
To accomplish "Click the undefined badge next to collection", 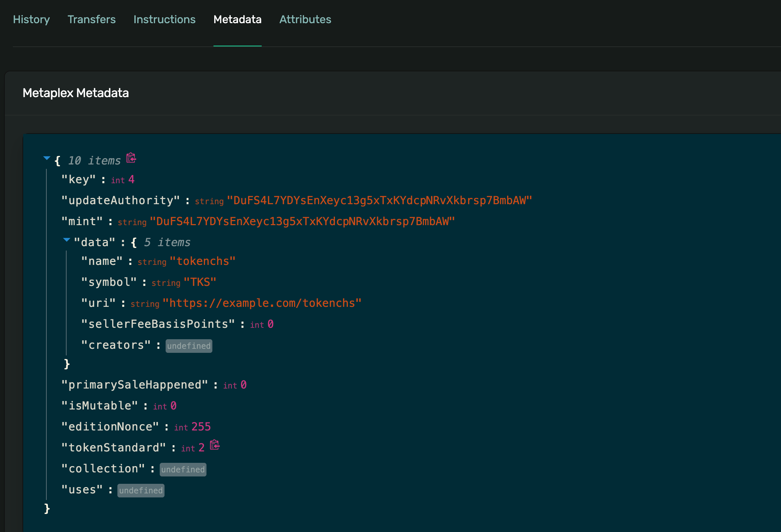I will (x=183, y=469).
